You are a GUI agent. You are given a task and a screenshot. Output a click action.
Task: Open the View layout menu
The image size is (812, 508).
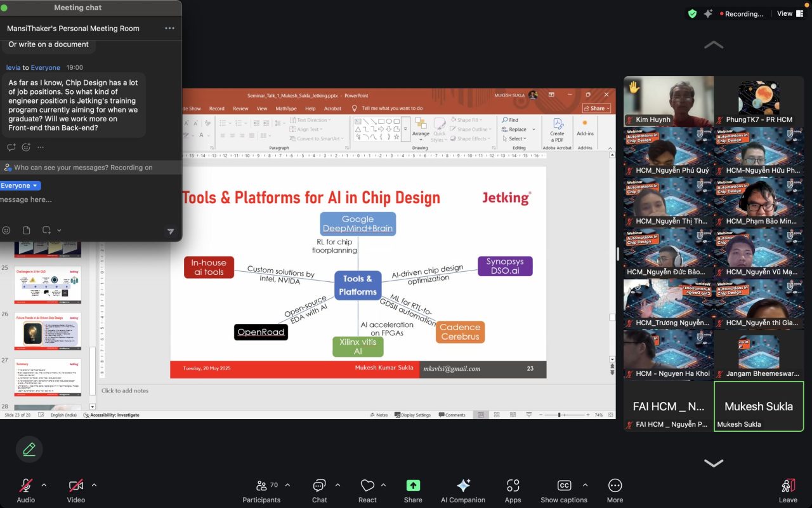pos(790,13)
